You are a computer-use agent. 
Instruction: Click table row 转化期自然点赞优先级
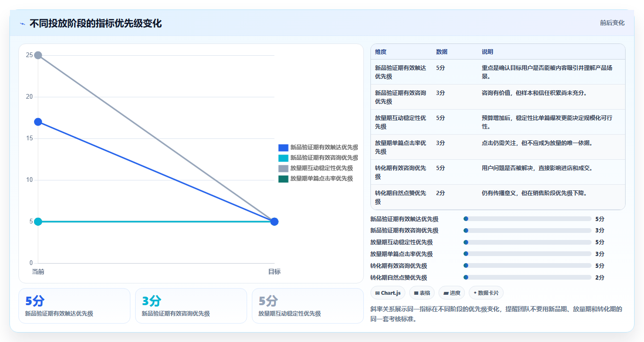[x=498, y=197]
